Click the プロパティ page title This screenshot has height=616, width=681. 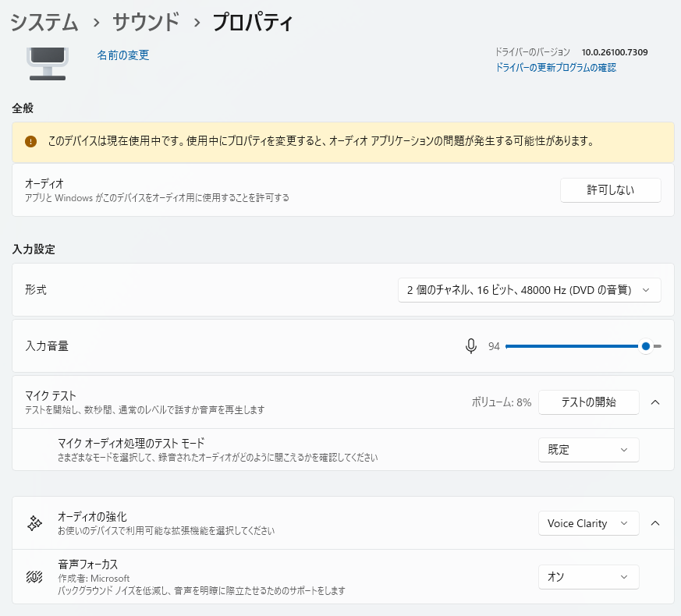[253, 23]
